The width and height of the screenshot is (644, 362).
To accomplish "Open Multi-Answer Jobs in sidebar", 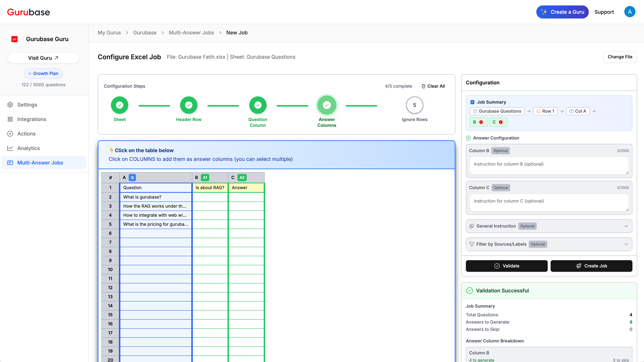I will (40, 163).
